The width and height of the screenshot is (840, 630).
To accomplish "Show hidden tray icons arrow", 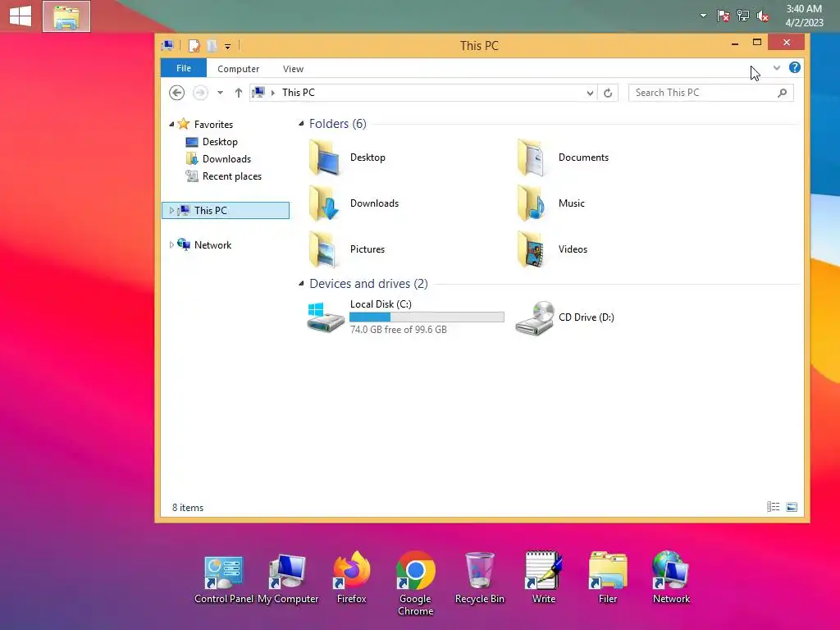I will tap(703, 16).
